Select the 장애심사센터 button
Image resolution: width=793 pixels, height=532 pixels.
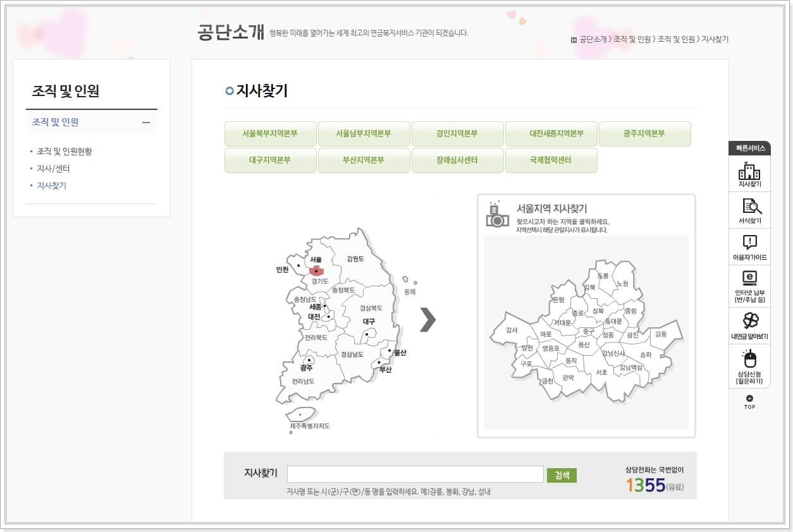coord(457,160)
